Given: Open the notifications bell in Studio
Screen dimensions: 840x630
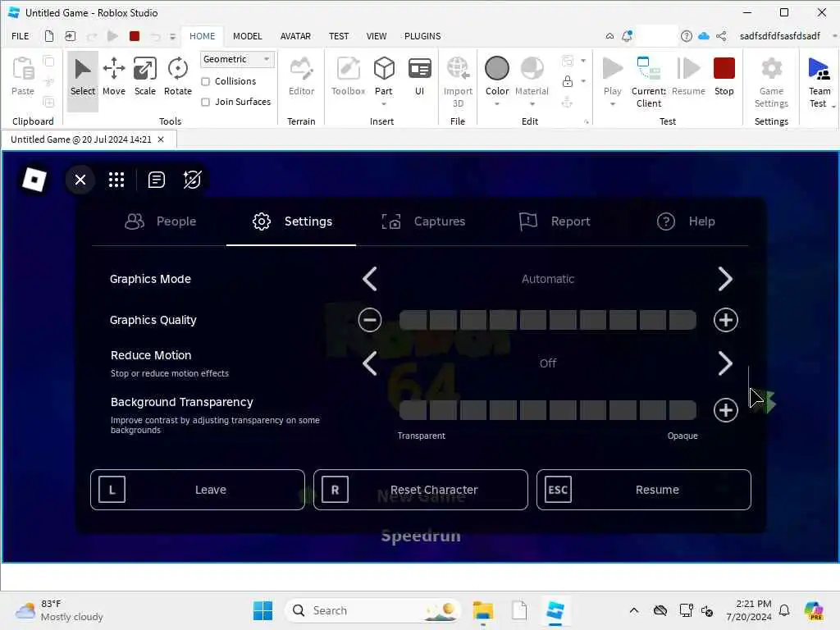Looking at the screenshot, I should click(x=627, y=36).
